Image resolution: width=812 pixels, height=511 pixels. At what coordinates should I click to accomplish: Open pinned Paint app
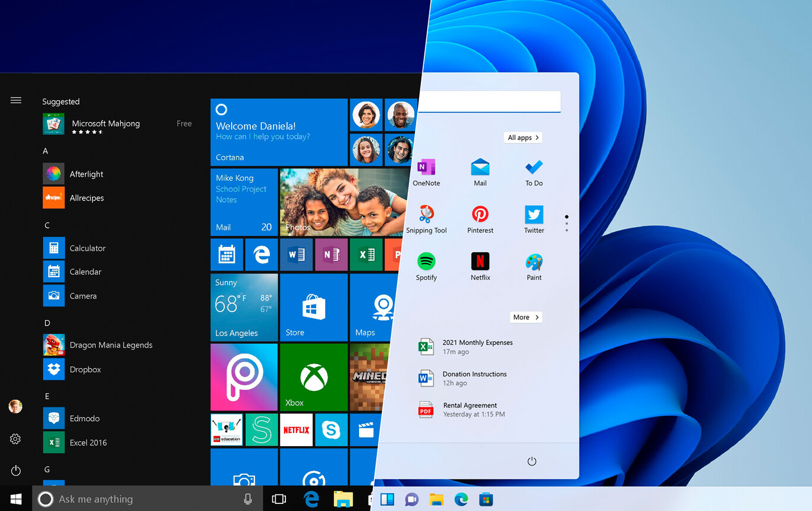534,267
